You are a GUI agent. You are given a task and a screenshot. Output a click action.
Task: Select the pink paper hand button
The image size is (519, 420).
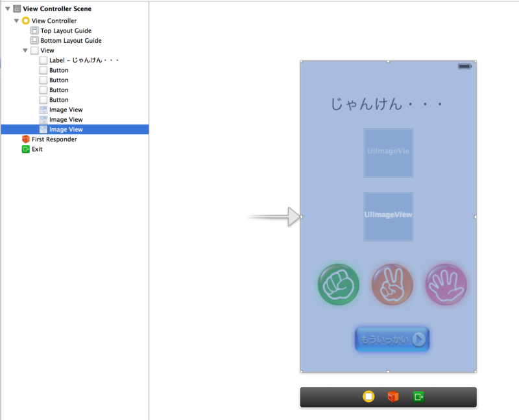point(446,285)
